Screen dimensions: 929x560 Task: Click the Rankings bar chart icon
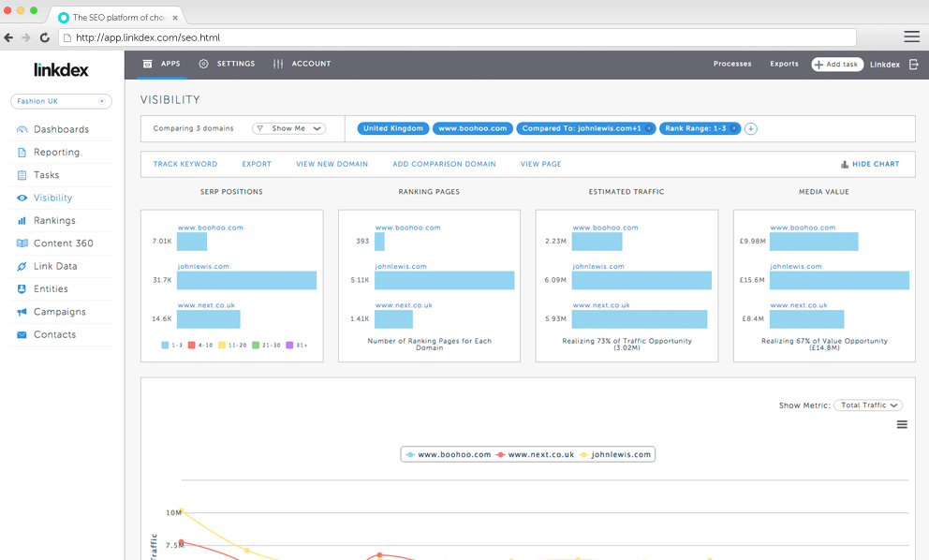[22, 220]
